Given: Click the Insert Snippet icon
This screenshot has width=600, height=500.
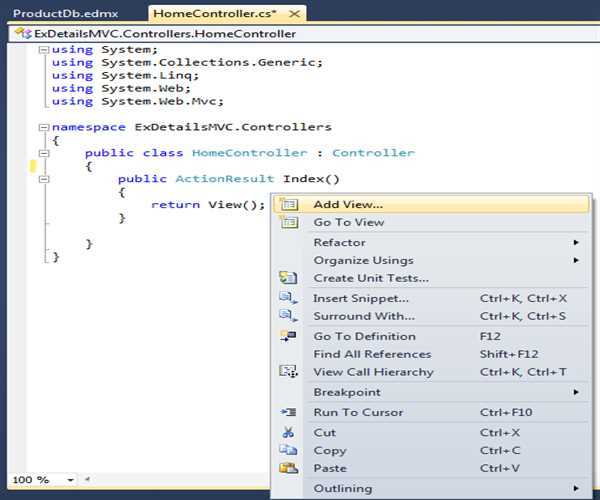Looking at the screenshot, I should [x=289, y=298].
